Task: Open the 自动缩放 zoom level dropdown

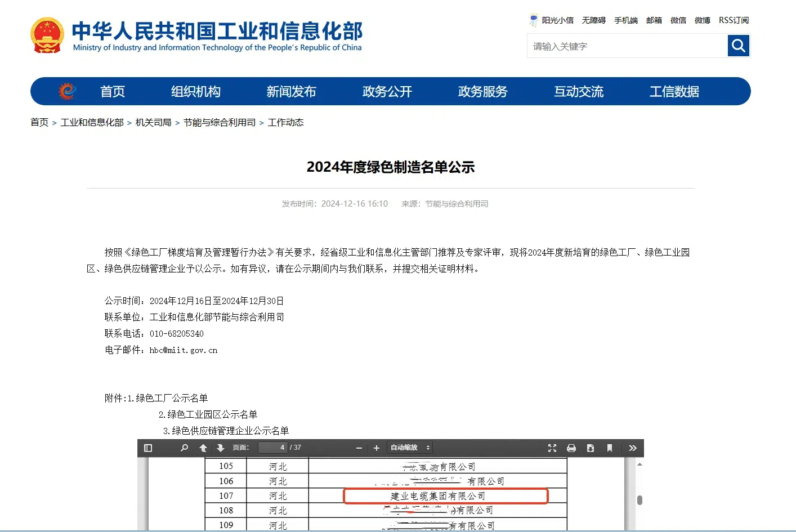Action: (x=409, y=448)
